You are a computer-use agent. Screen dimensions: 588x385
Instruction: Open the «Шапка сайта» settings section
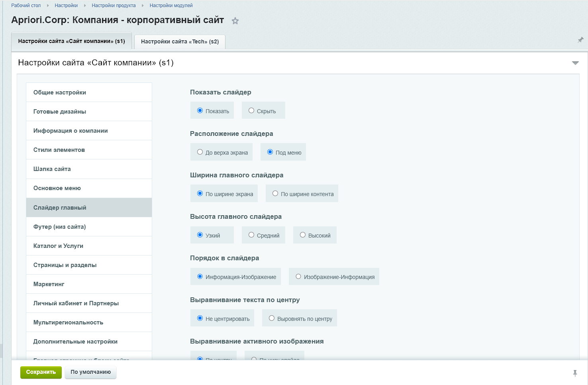point(52,169)
